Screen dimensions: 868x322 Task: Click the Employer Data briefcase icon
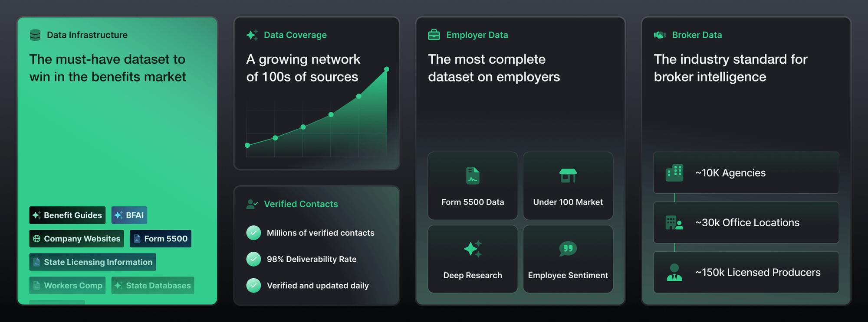point(434,35)
